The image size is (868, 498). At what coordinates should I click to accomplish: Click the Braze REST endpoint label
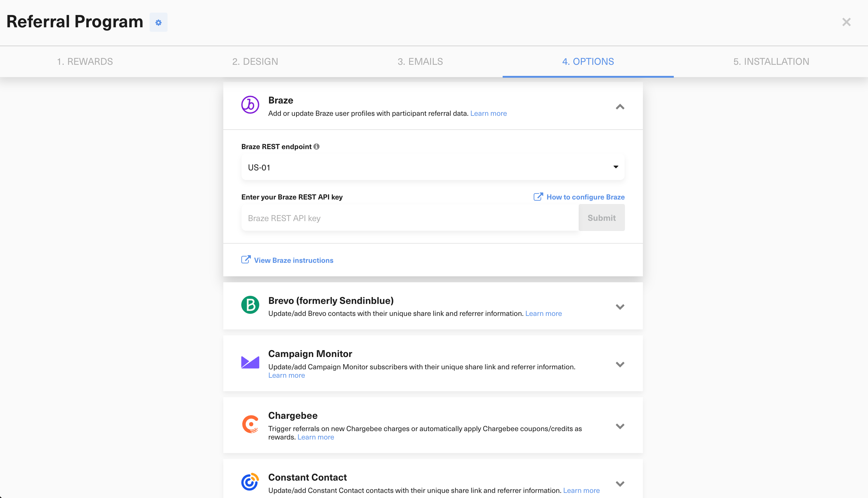tap(276, 147)
